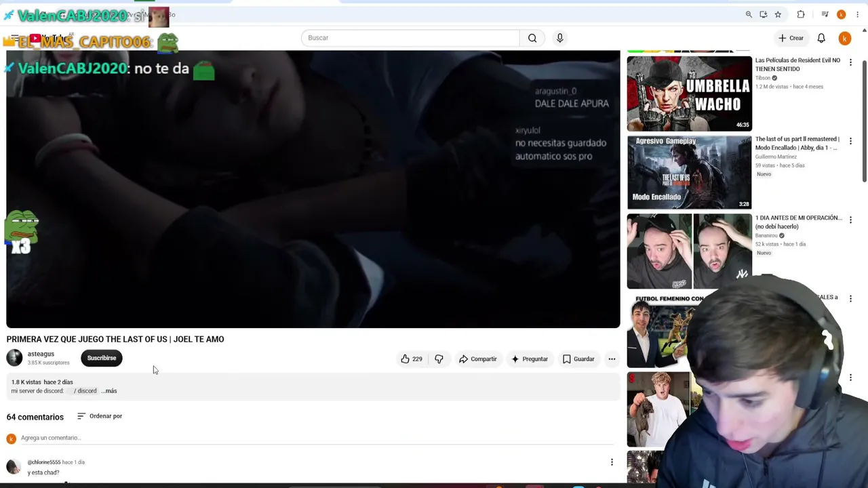Bookmark this page with the star icon
The image size is (868, 488).
click(778, 14)
